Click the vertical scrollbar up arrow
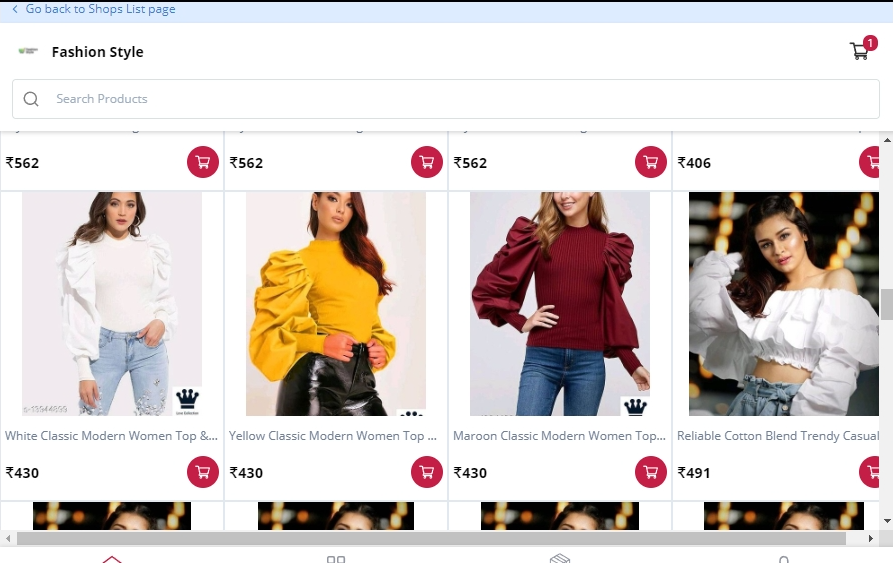Viewport: 893px width, 563px height. pos(887,139)
